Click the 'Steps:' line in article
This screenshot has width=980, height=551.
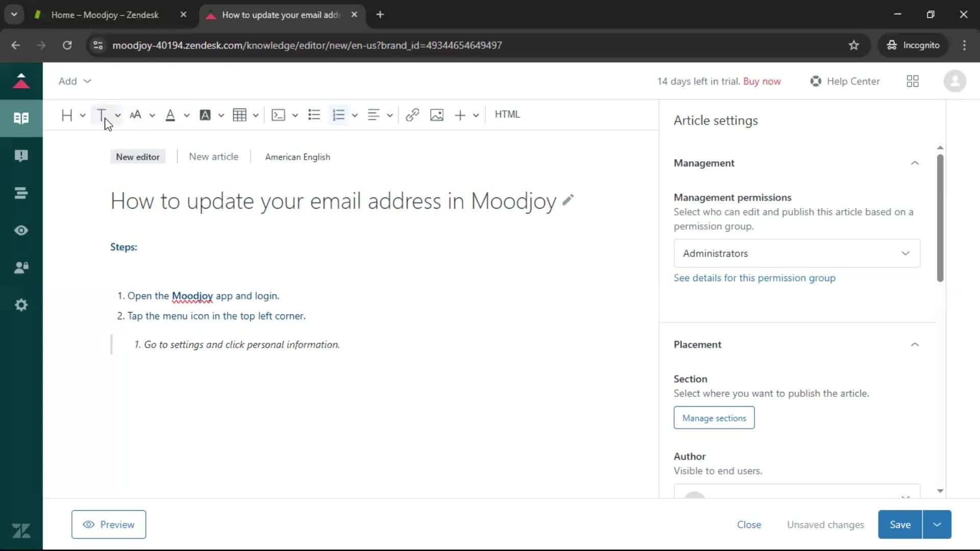[x=124, y=247]
